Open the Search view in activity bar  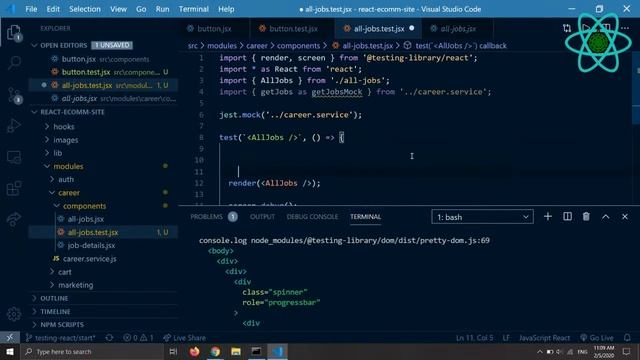point(14,62)
